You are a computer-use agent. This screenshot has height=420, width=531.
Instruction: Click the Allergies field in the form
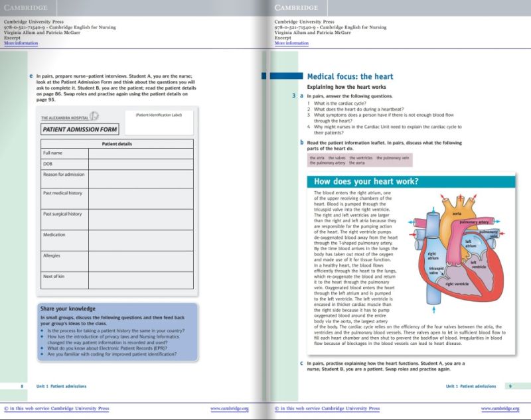(x=141, y=260)
